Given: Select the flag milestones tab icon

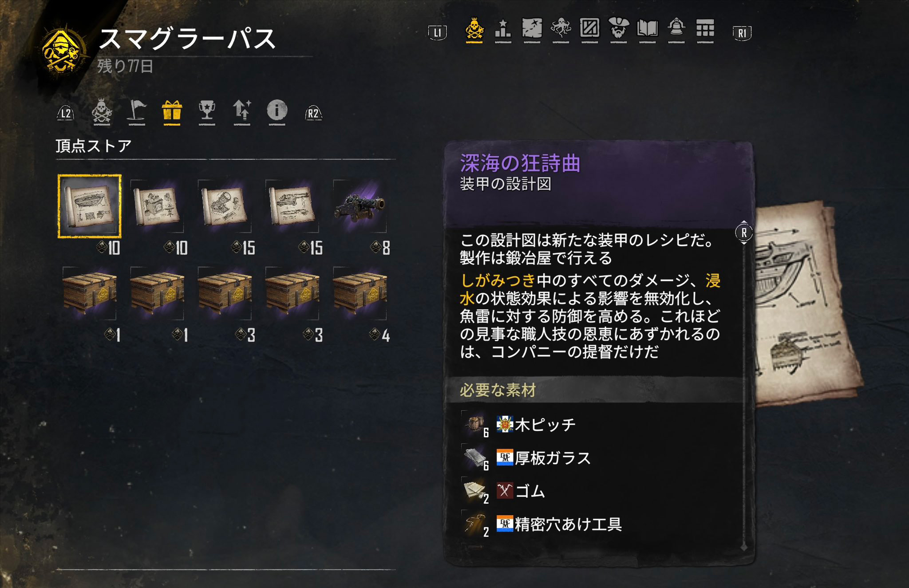Looking at the screenshot, I should [x=137, y=111].
